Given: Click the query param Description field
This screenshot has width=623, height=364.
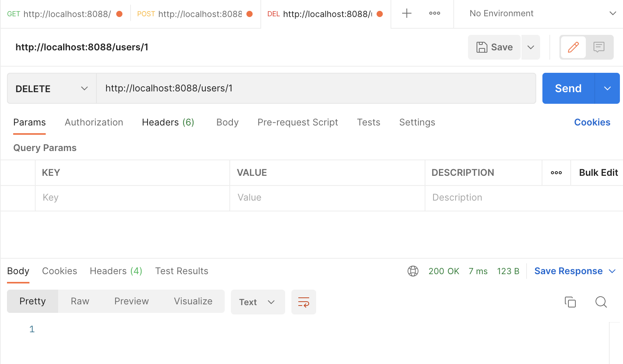Looking at the screenshot, I should (524, 198).
